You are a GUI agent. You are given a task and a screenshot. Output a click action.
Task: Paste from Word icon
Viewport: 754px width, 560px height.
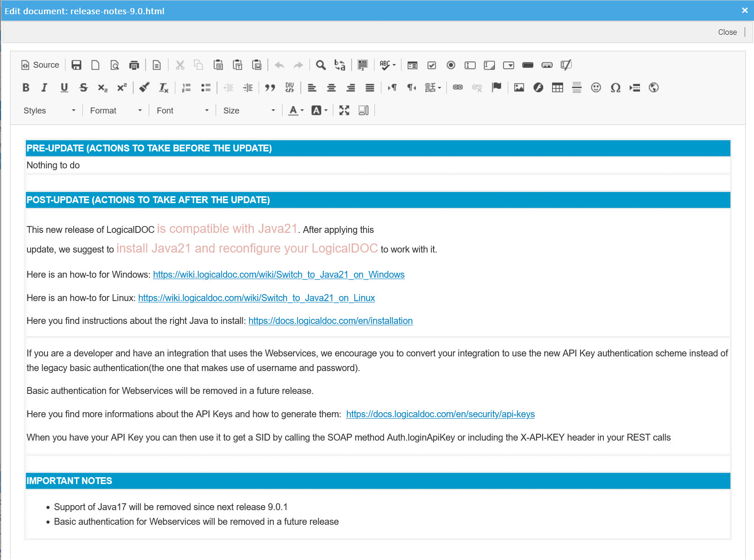click(x=257, y=65)
